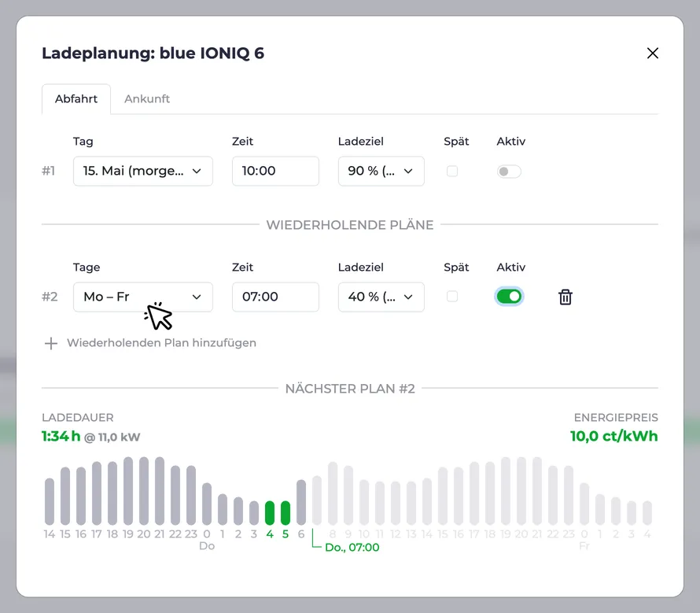Click the gray bar for hour 6
Screen dimensions: 700x613
(301, 503)
